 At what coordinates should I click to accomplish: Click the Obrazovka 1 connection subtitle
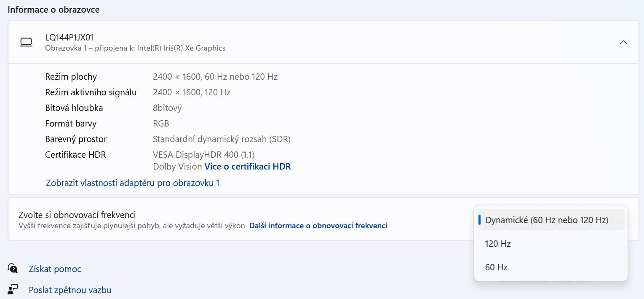tap(135, 48)
